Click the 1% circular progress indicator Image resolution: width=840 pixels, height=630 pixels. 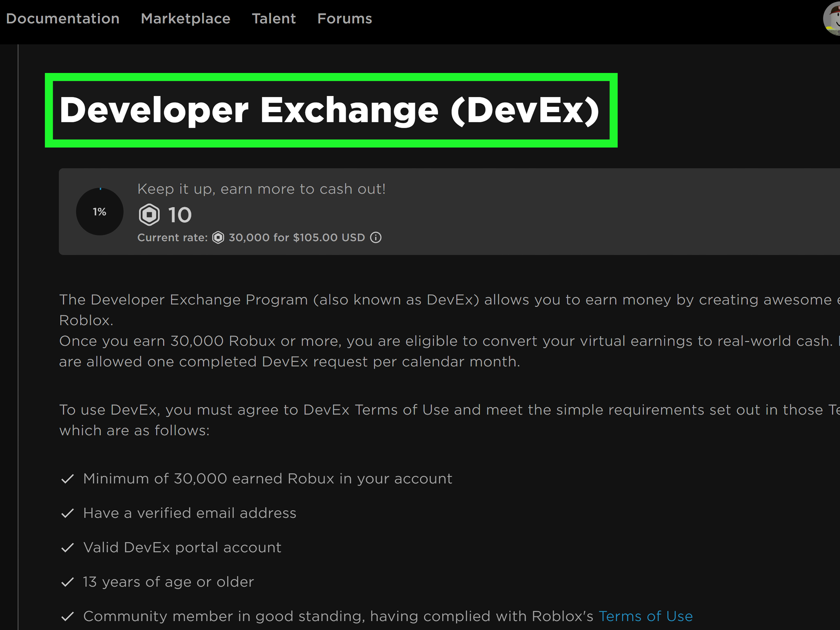click(99, 212)
